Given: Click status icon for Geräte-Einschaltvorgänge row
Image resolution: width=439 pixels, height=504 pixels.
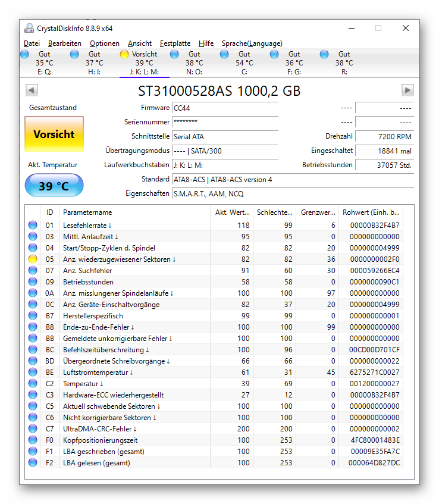Looking at the screenshot, I should (x=33, y=304).
